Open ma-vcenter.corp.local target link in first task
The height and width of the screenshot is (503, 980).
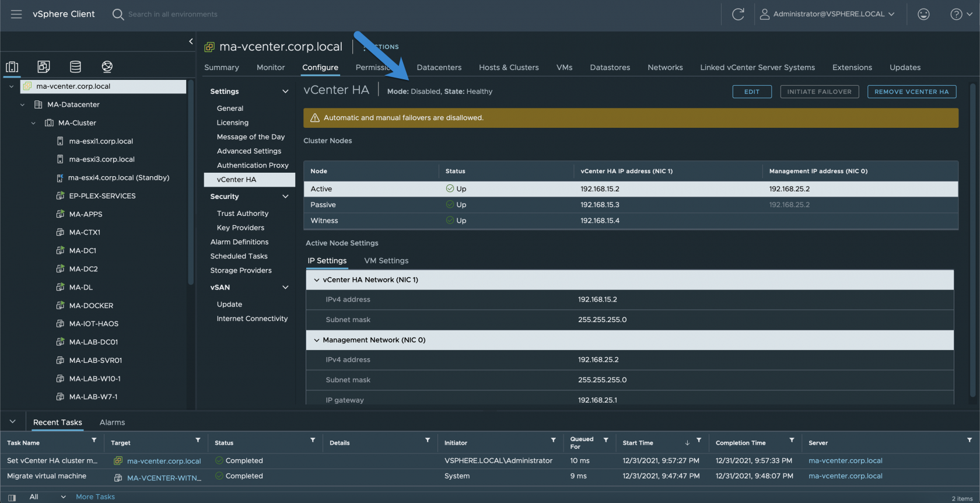[164, 461]
